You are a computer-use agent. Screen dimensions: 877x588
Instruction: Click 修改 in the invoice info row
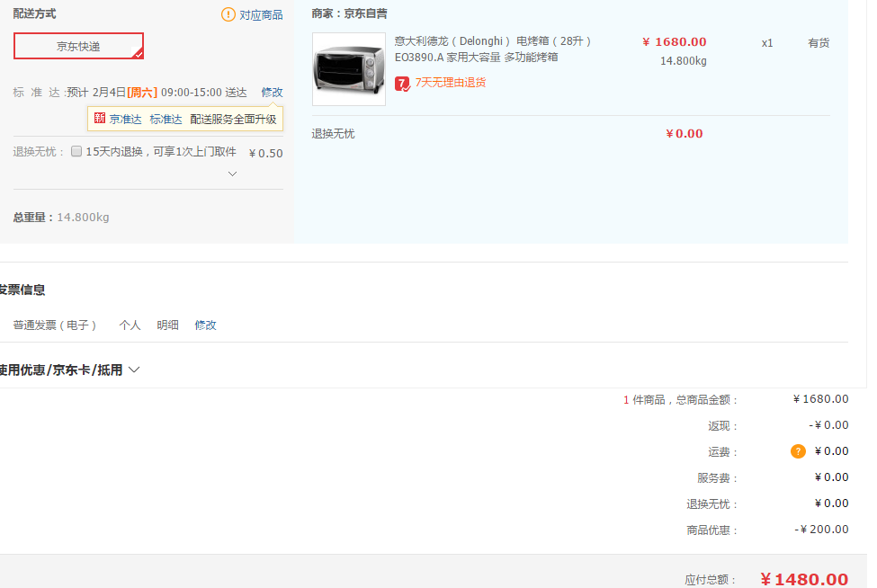click(x=205, y=325)
